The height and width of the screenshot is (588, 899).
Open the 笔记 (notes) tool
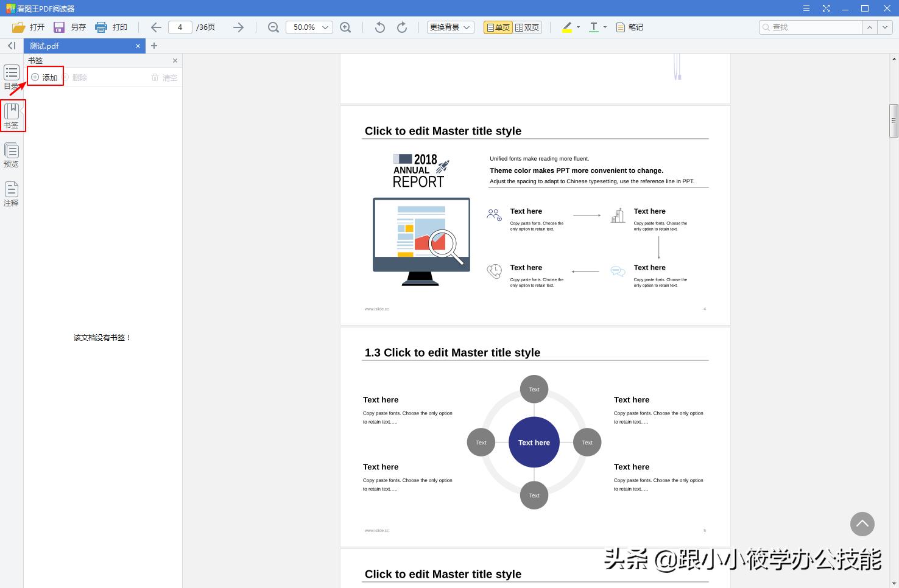pyautogui.click(x=629, y=27)
